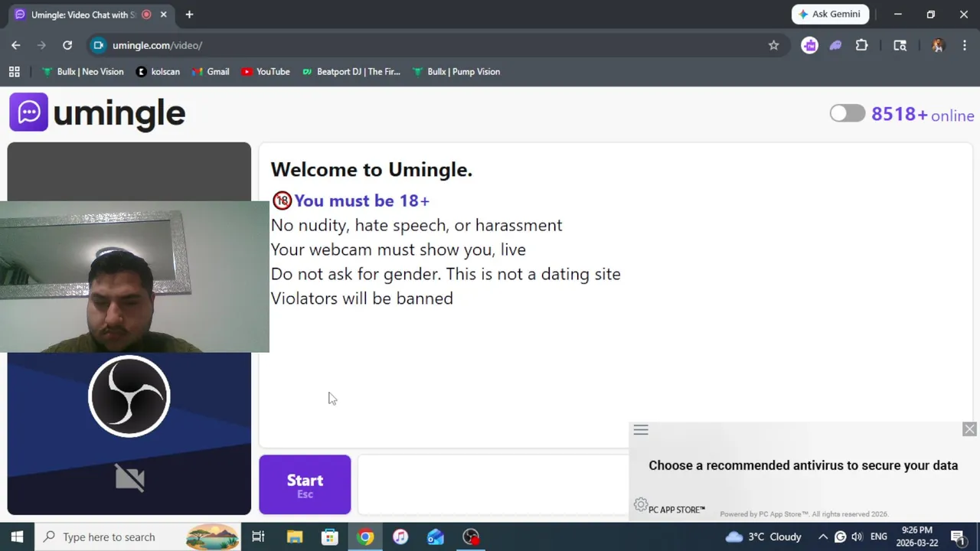980x551 pixels.
Task: Click the ENG language indicator
Action: [x=878, y=536]
